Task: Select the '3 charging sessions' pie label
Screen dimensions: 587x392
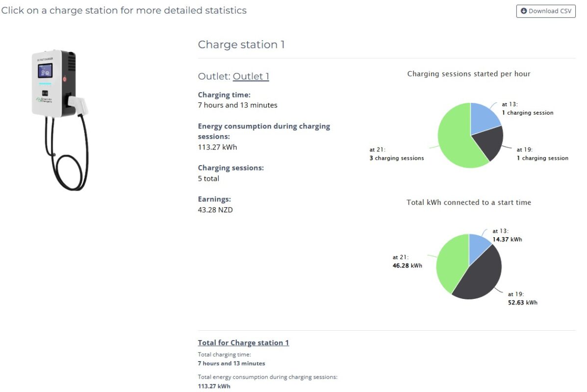Action: point(396,158)
